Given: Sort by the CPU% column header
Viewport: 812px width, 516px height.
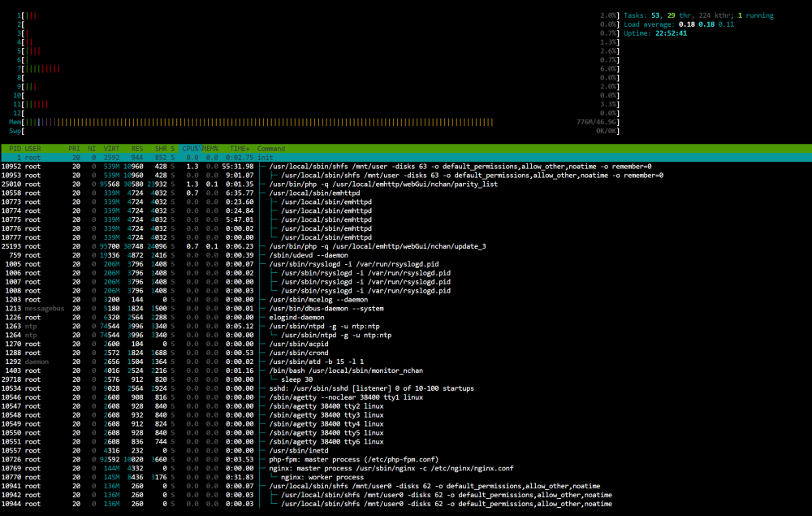Looking at the screenshot, I should click(191, 149).
